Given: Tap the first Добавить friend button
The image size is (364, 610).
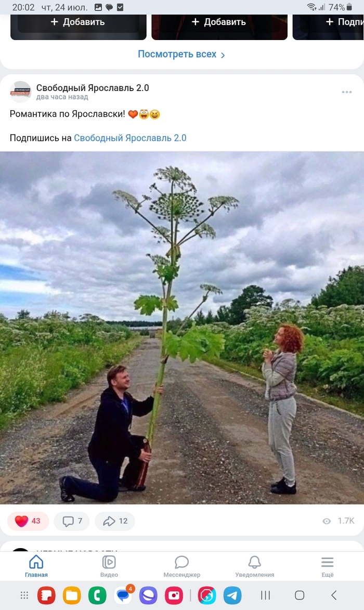Looking at the screenshot, I should pos(78,22).
